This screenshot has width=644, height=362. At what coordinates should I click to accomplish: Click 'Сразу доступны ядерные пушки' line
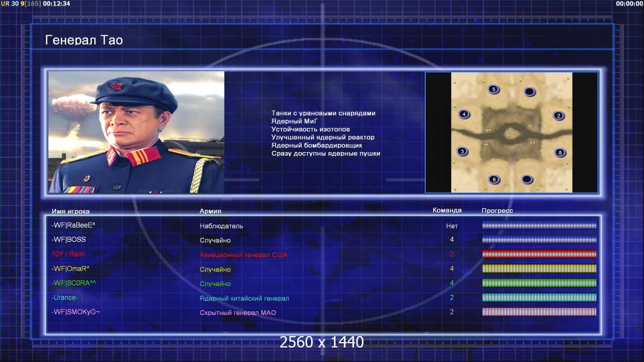326,153
